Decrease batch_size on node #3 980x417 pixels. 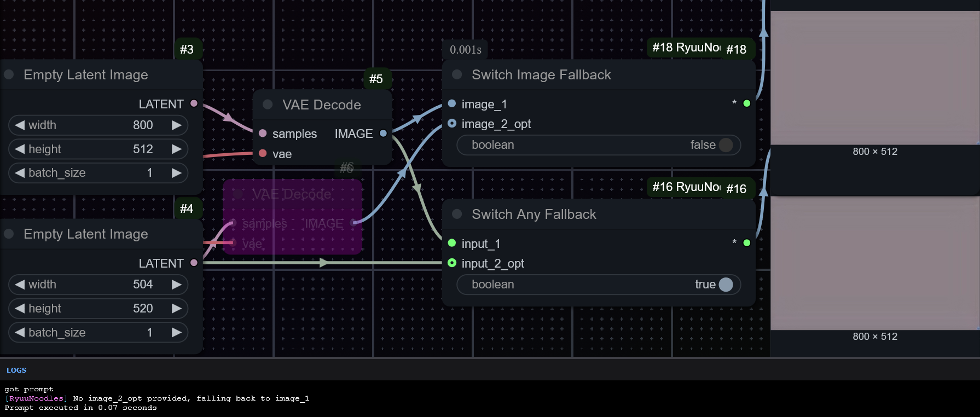[x=20, y=173]
